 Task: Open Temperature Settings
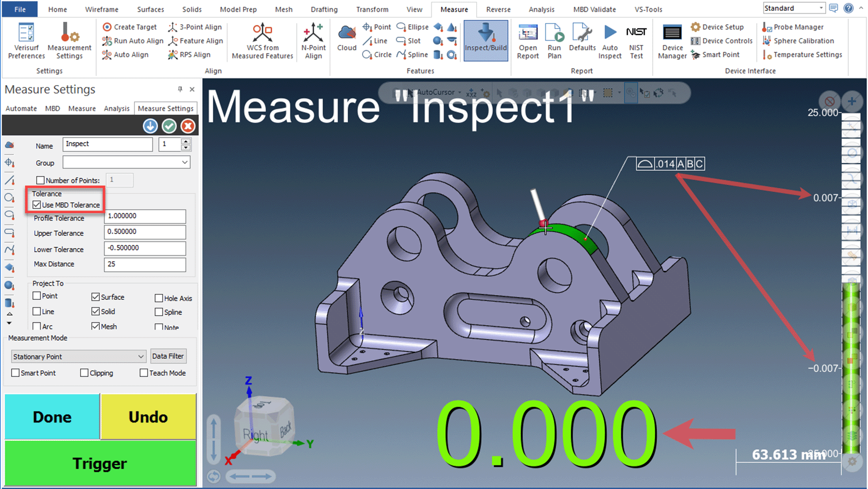[x=802, y=55]
